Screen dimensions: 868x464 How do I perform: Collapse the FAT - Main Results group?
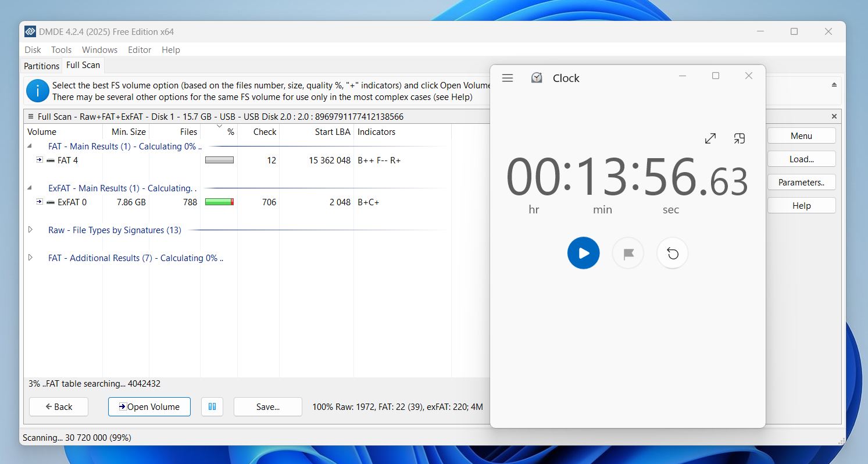(30, 146)
